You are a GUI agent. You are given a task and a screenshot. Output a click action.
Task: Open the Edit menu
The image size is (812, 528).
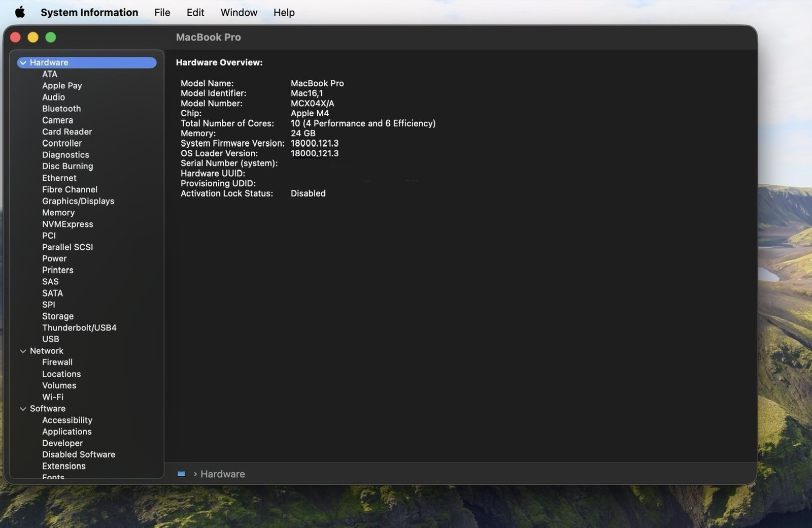[x=195, y=12]
